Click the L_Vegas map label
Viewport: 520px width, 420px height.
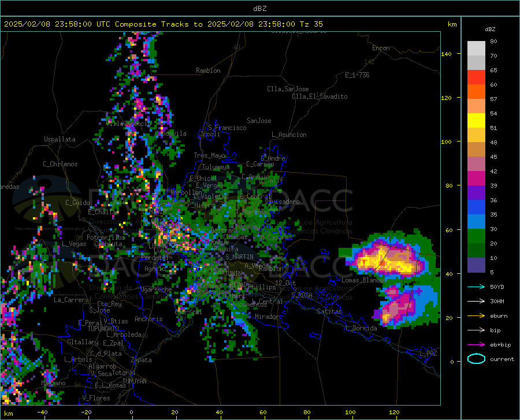coord(74,244)
